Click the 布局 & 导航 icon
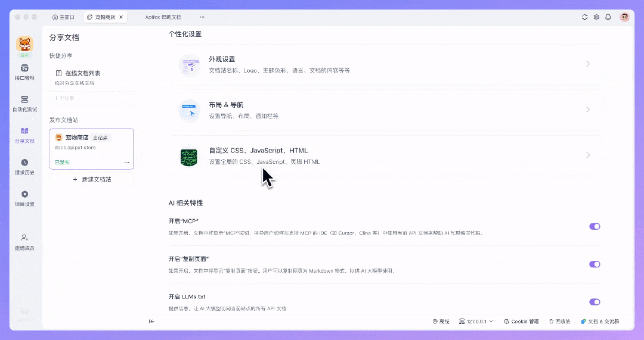This screenshot has width=644, height=340. pos(190,110)
